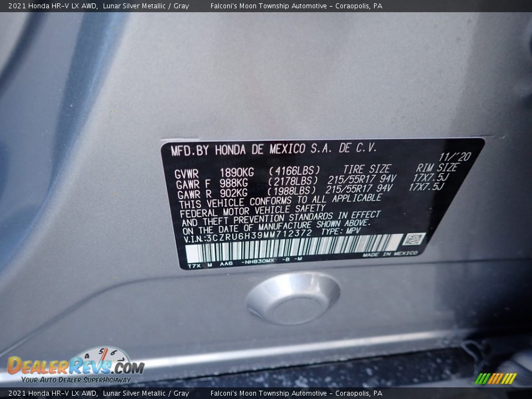The image size is (532, 399).
Task: Click the VIN number 3CZRU6H39MM712372
Action: pyautogui.click(x=259, y=236)
